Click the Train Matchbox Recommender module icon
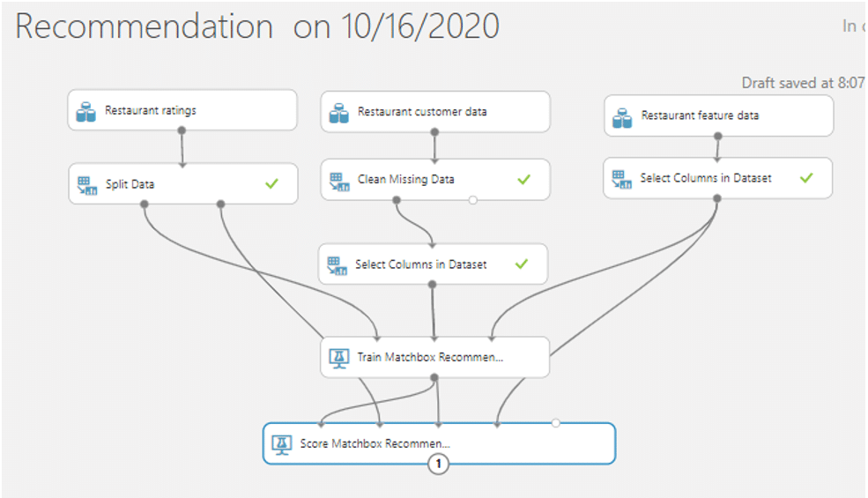Screen dimensions: 868x498 click(338, 358)
